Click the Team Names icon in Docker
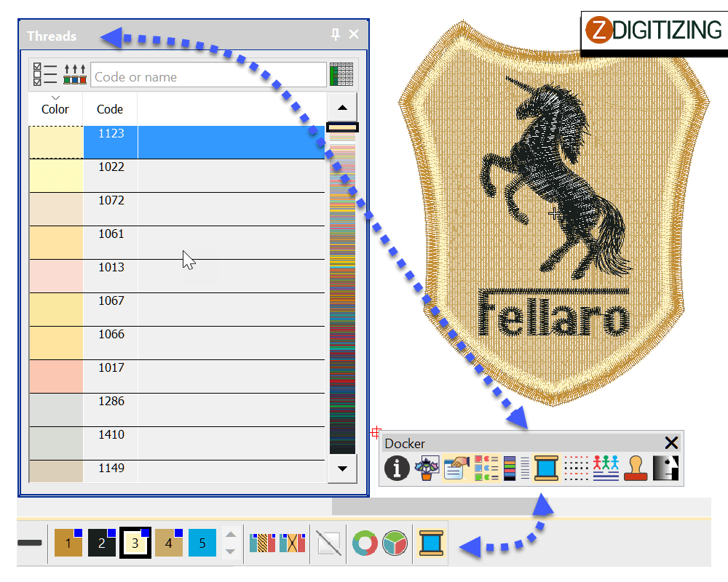Screen dimensions: 728x582 pos(606,468)
